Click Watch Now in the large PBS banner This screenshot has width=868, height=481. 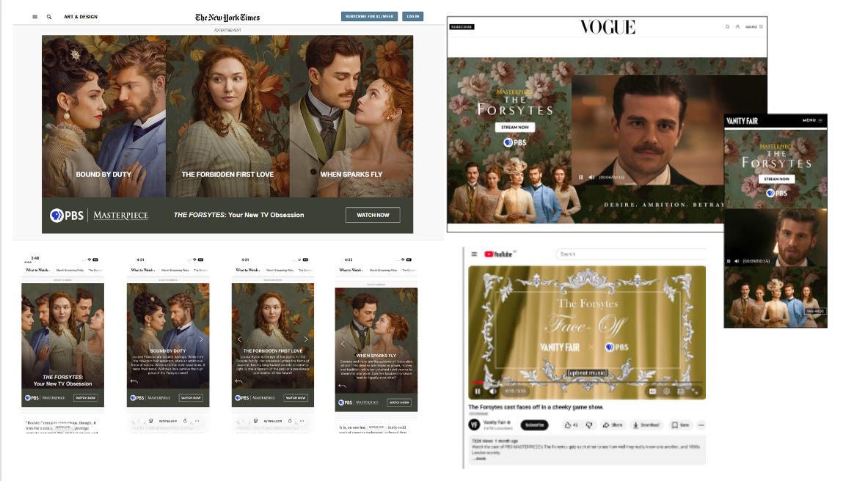click(373, 215)
